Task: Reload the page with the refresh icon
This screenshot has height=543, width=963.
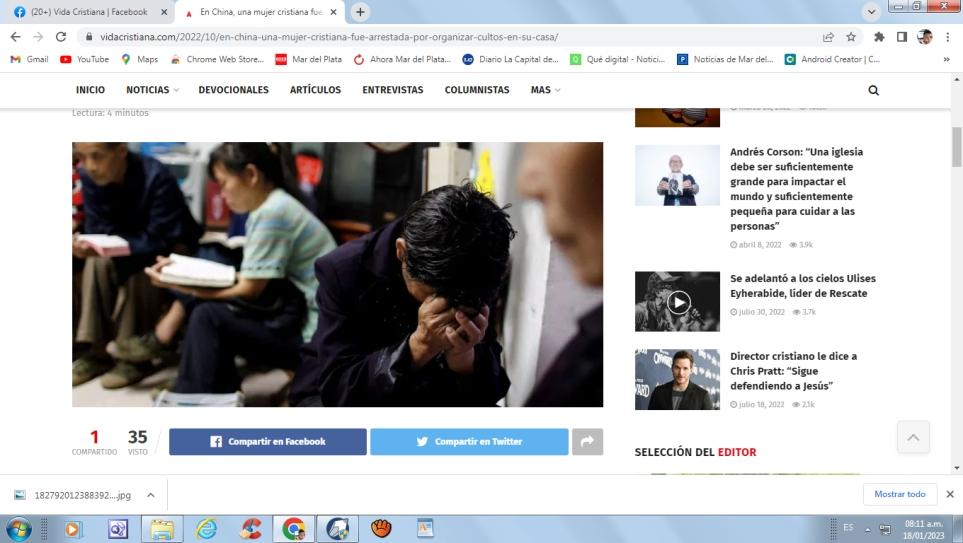Action: pyautogui.click(x=61, y=37)
